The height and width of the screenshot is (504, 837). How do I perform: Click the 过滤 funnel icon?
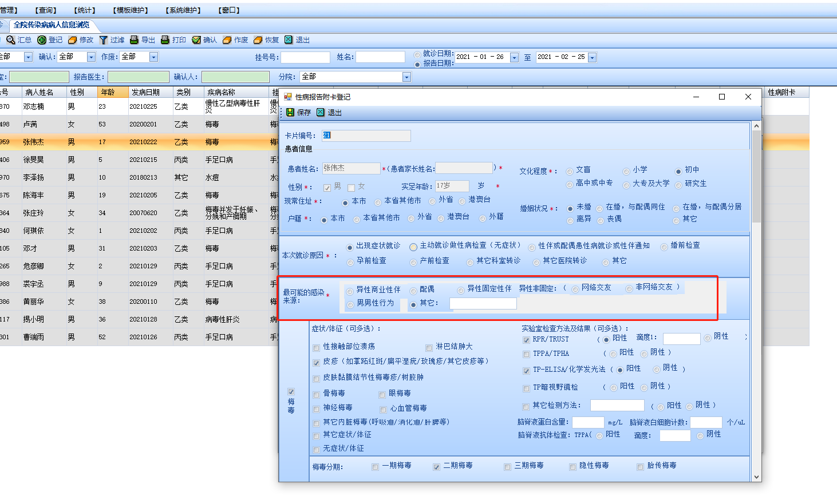pos(104,40)
